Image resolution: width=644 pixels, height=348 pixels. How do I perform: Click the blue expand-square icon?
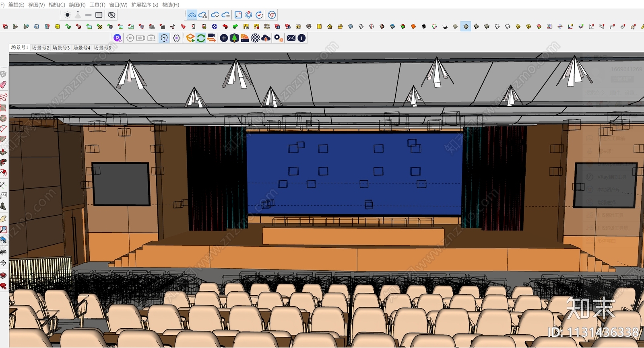tap(238, 15)
